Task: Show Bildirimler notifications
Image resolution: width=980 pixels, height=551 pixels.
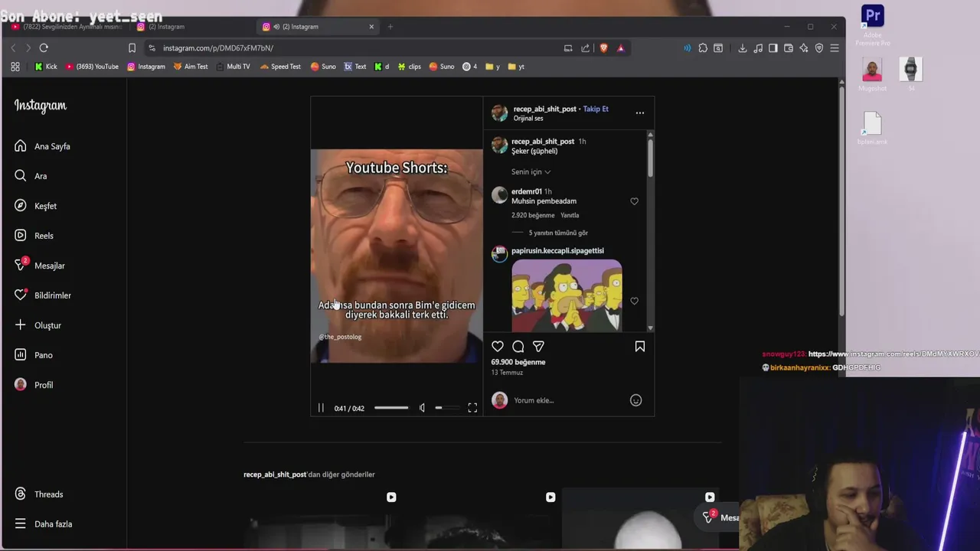Action: point(43,295)
